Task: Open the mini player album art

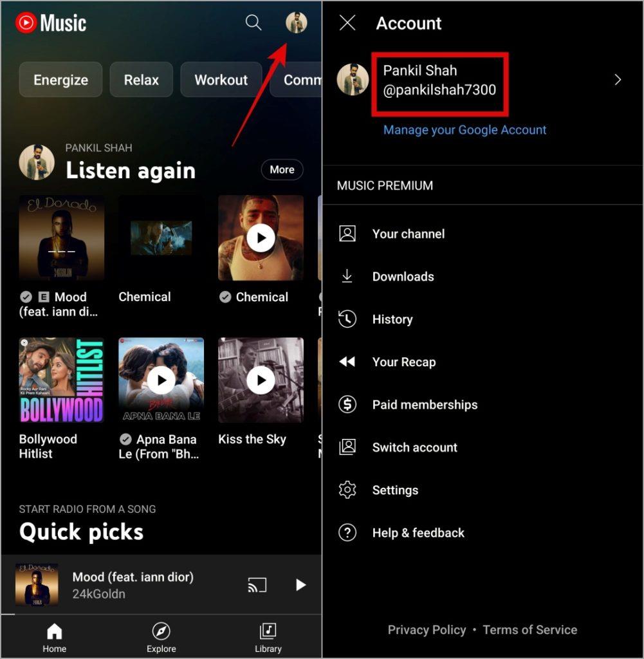Action: pyautogui.click(x=37, y=584)
